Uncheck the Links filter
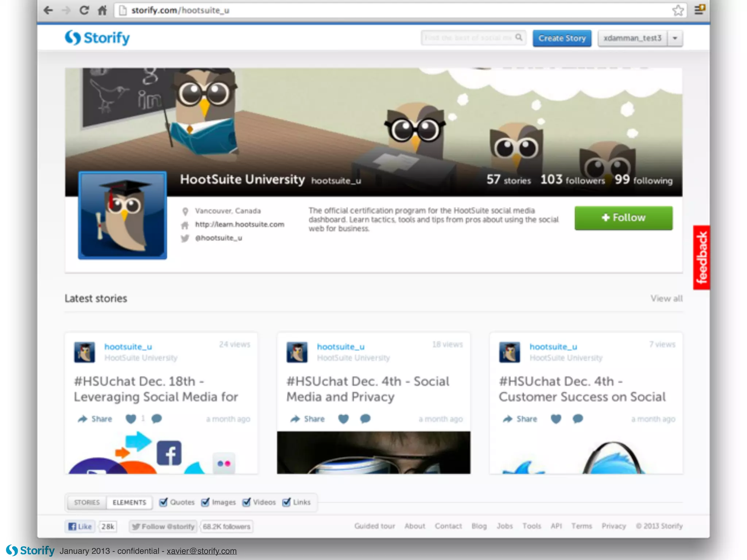Screen dimensions: 747x560 point(287,502)
